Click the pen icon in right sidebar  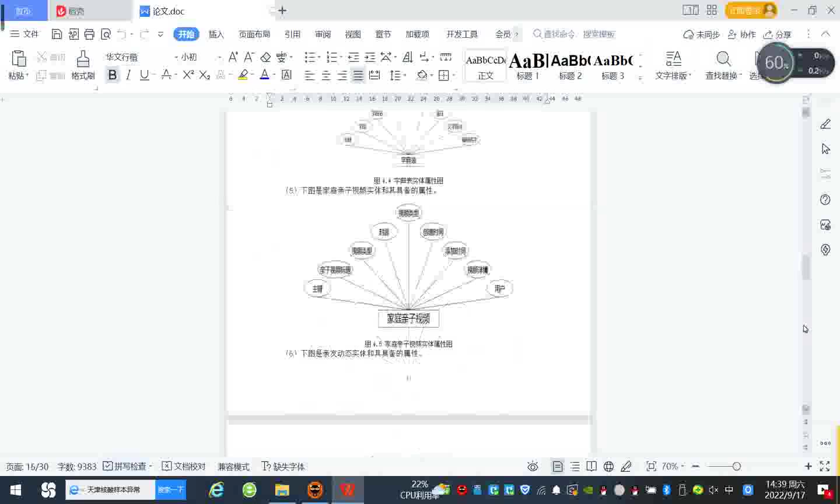[x=825, y=124]
